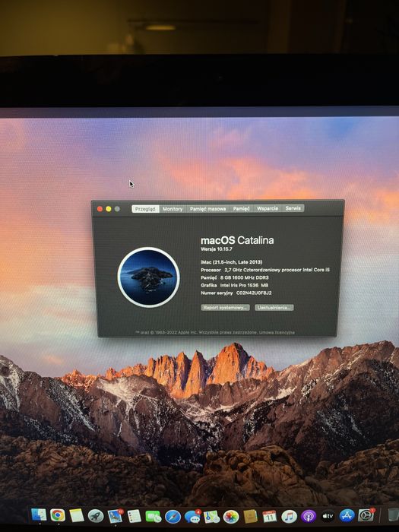The image size is (399, 532).
Task: Click the Uaktualnienia button
Action: 274,307
